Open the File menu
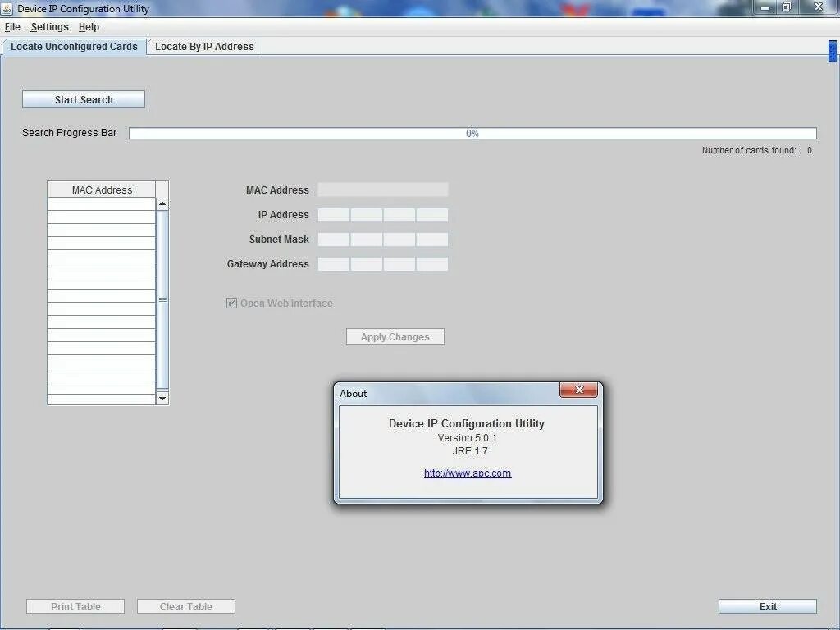 (x=12, y=27)
